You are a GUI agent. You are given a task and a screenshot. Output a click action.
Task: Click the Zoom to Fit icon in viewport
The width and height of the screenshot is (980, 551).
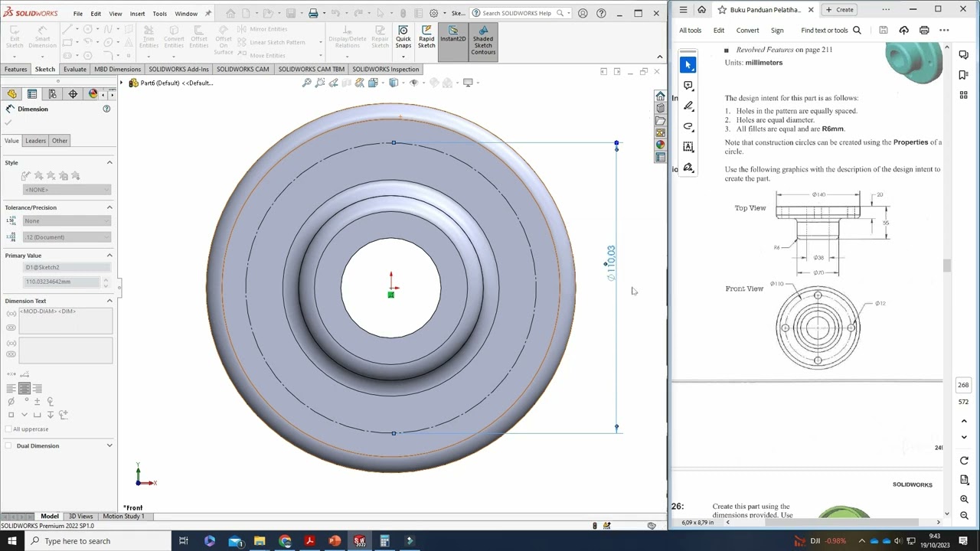click(x=307, y=83)
